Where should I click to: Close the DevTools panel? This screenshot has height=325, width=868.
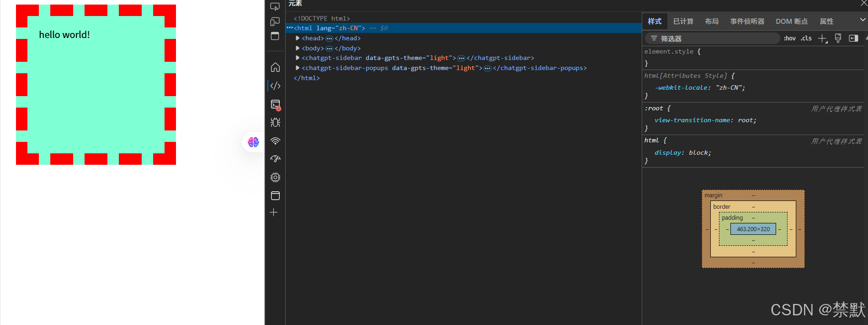[863, 3]
